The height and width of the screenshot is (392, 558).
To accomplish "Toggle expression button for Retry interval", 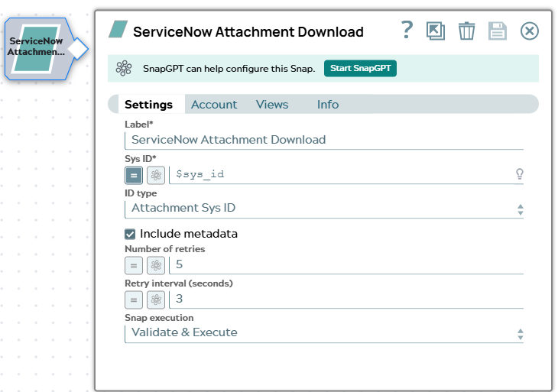I will tap(134, 300).
